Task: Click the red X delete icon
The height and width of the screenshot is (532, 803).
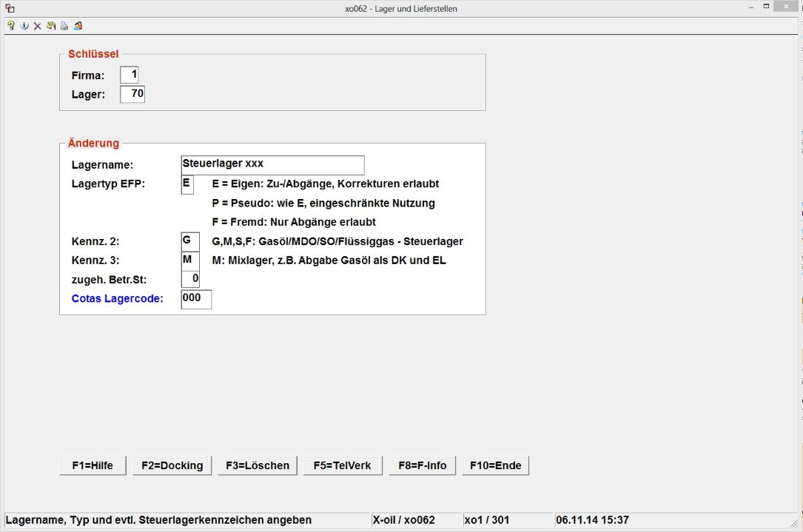Action: point(38,26)
